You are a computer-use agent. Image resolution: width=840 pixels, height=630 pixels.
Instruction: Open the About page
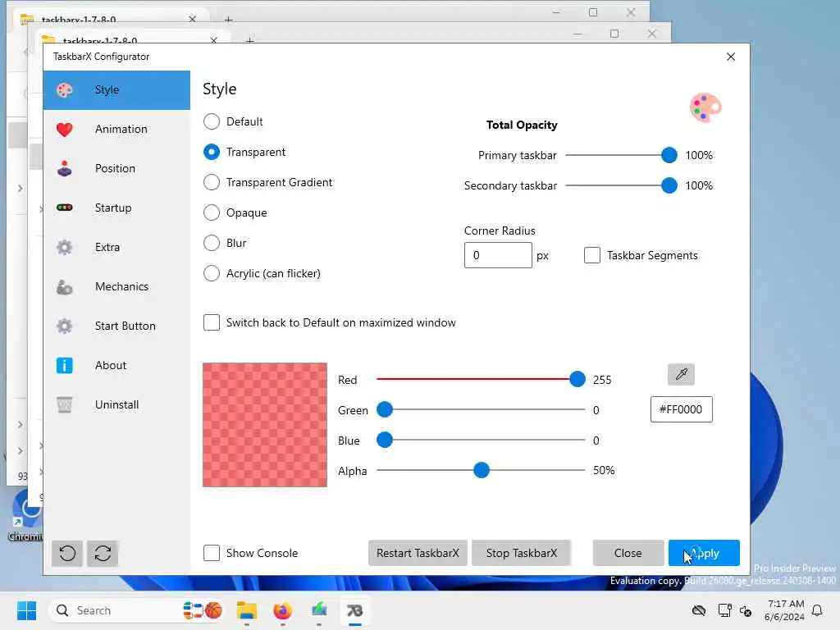click(116, 365)
